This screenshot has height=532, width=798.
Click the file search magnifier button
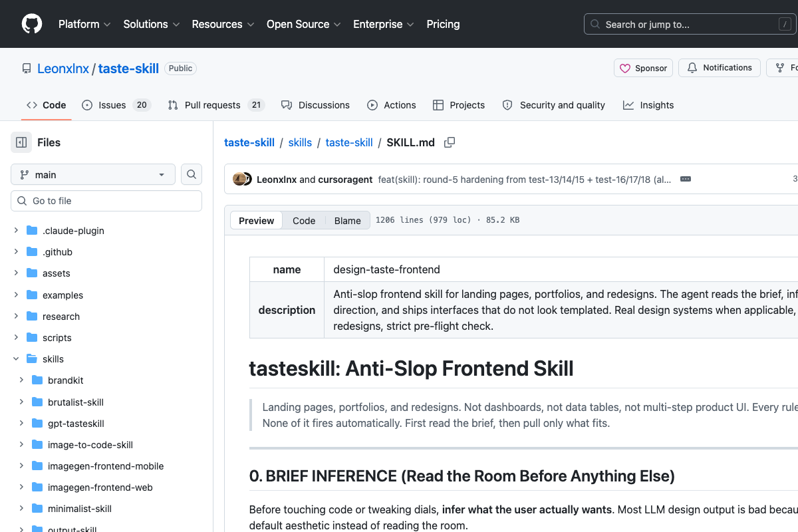click(192, 174)
